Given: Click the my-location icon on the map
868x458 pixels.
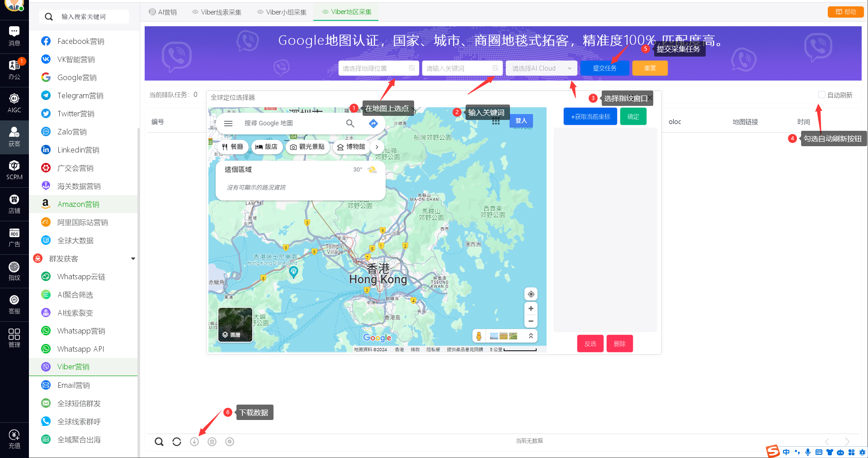Looking at the screenshot, I should pos(531,294).
